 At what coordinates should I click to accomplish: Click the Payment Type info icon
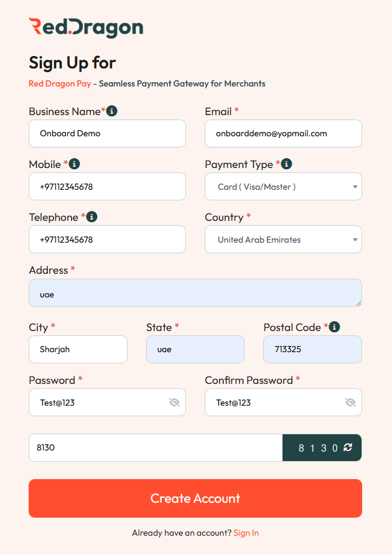click(286, 164)
